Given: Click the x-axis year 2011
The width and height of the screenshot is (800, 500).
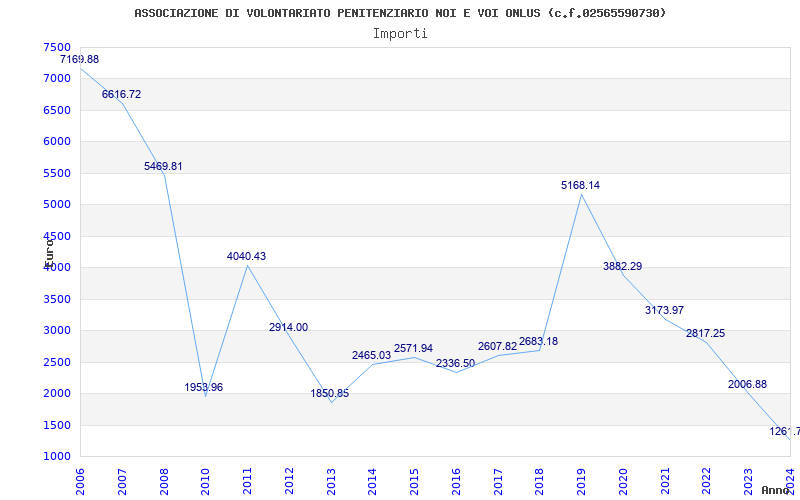Looking at the screenshot, I should (x=247, y=482).
